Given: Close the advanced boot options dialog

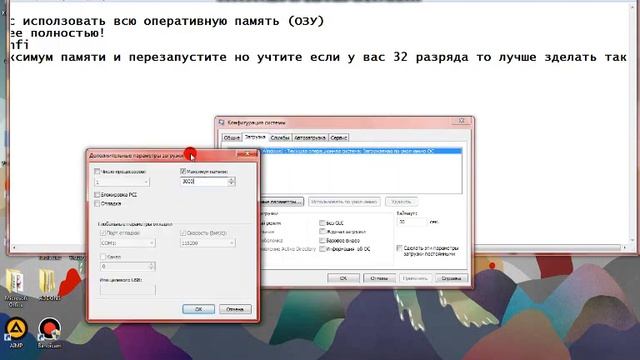Looking at the screenshot, I should tap(247, 154).
